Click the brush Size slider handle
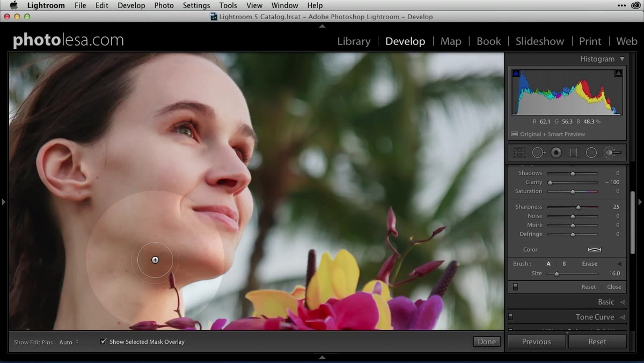This screenshot has width=644, height=363. pos(557,274)
